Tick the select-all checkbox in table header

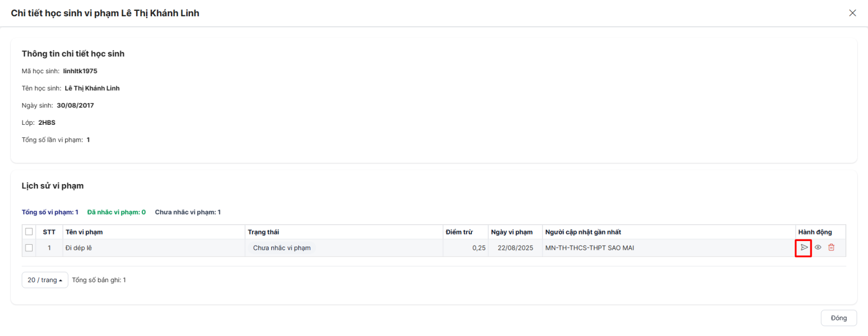point(29,232)
